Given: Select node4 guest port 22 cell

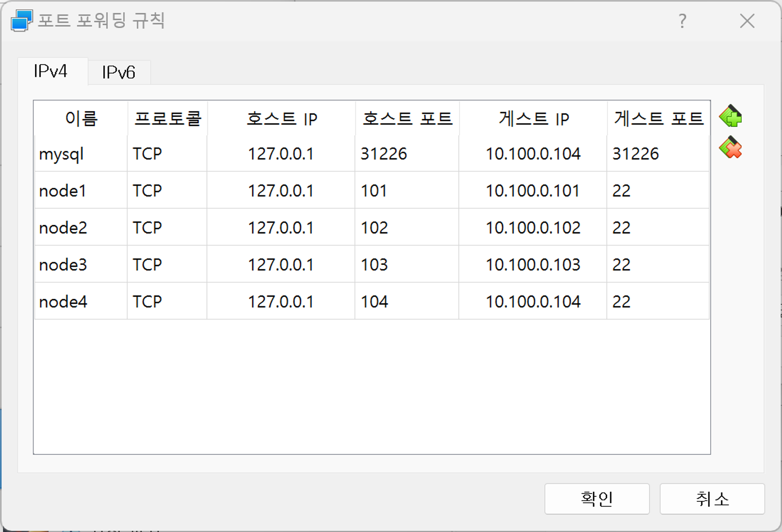Looking at the screenshot, I should pos(621,302).
